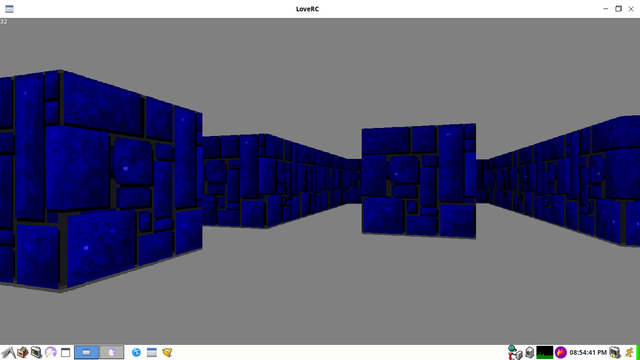
Task: Click the storage device tray icon
Action: (x=529, y=352)
